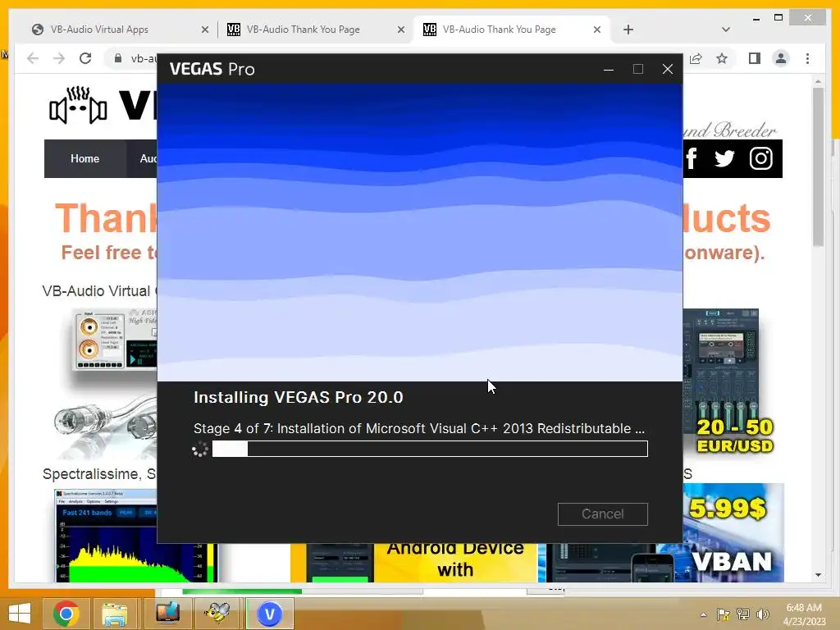840x630 pixels.
Task: Open the Windows Start menu
Action: point(20,614)
